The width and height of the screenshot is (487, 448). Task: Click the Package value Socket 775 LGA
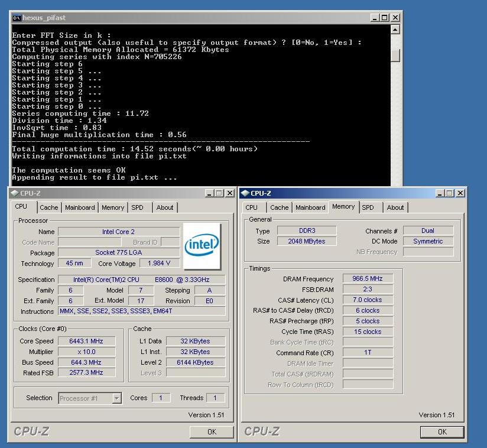click(x=119, y=252)
